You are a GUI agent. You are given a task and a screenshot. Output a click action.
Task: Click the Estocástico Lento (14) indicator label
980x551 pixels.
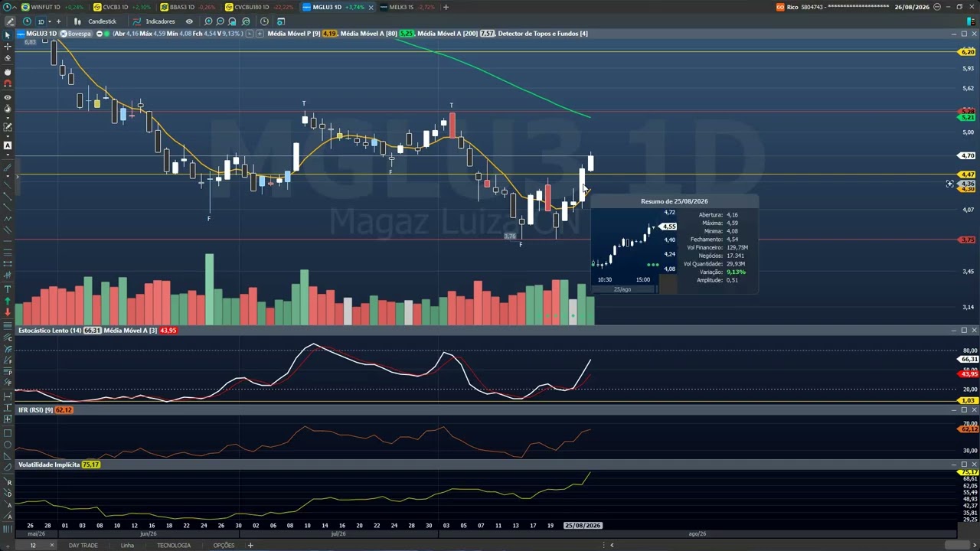(x=50, y=331)
